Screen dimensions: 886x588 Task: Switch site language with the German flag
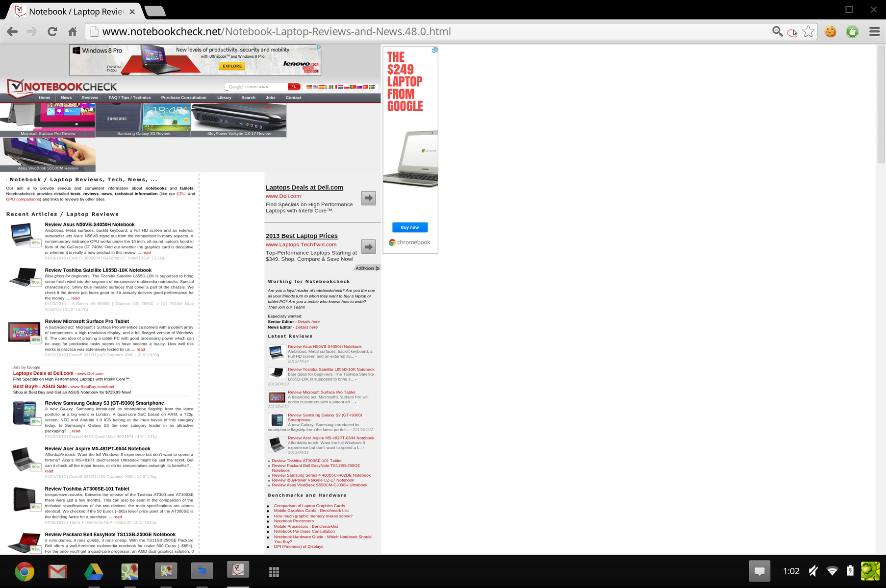(309, 87)
